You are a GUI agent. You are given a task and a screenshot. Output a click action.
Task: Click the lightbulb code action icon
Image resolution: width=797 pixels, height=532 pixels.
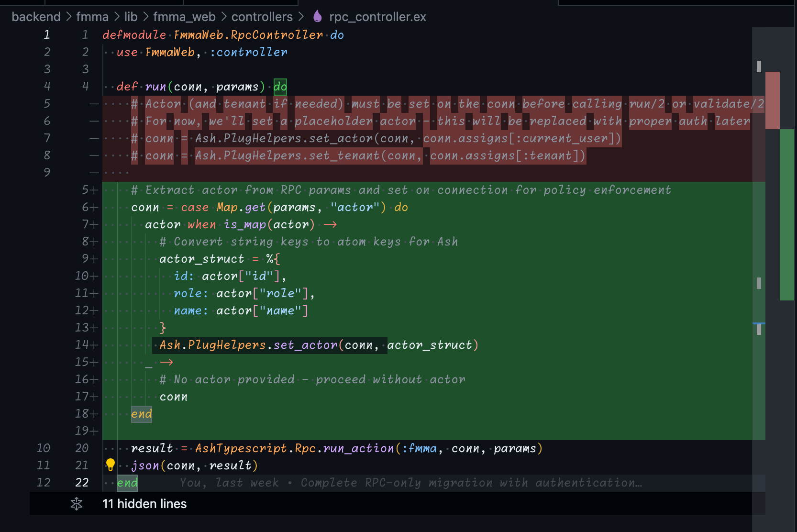tap(111, 465)
